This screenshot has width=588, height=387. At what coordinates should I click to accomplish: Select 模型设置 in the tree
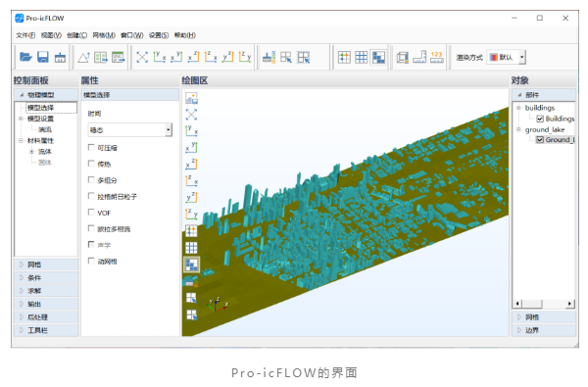coord(40,119)
